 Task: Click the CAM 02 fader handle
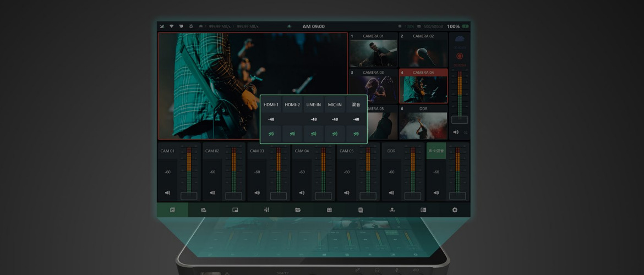pyautogui.click(x=234, y=196)
